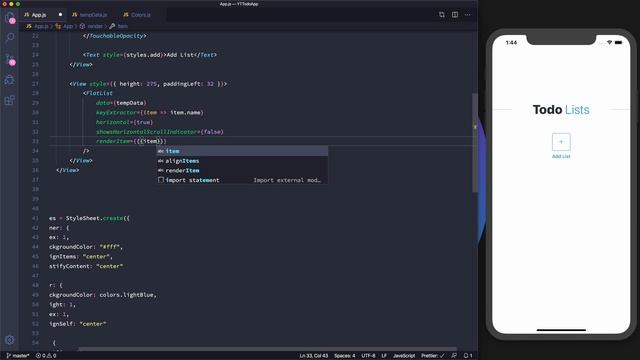
Task: Click Ln 33, Col 43 in status bar
Action: click(313, 356)
